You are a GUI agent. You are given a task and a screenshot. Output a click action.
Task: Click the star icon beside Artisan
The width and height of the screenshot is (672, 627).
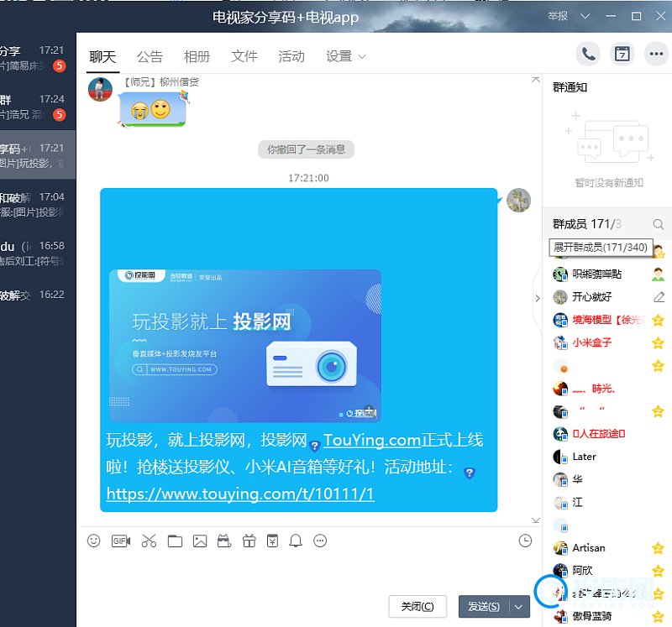[x=658, y=548]
